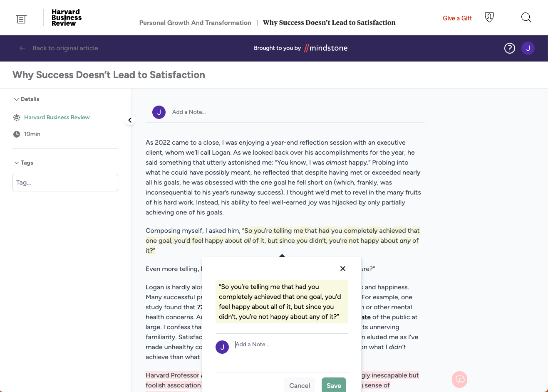Click Give a Gift link

coord(457,18)
